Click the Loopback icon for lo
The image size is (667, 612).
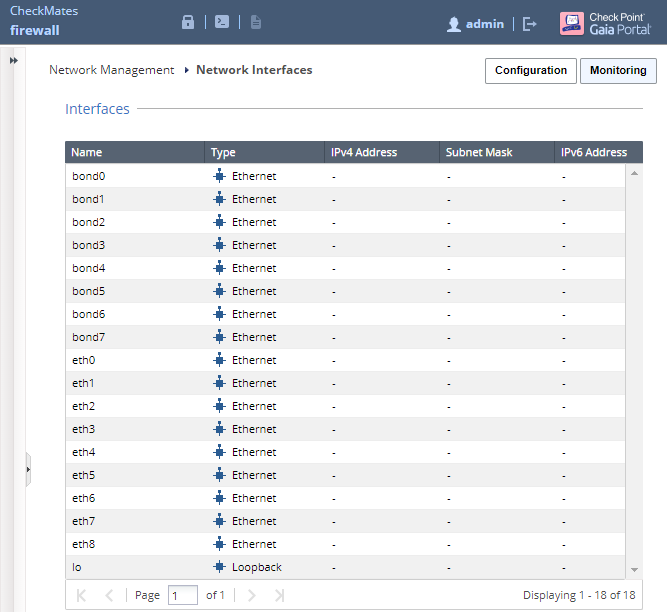220,567
